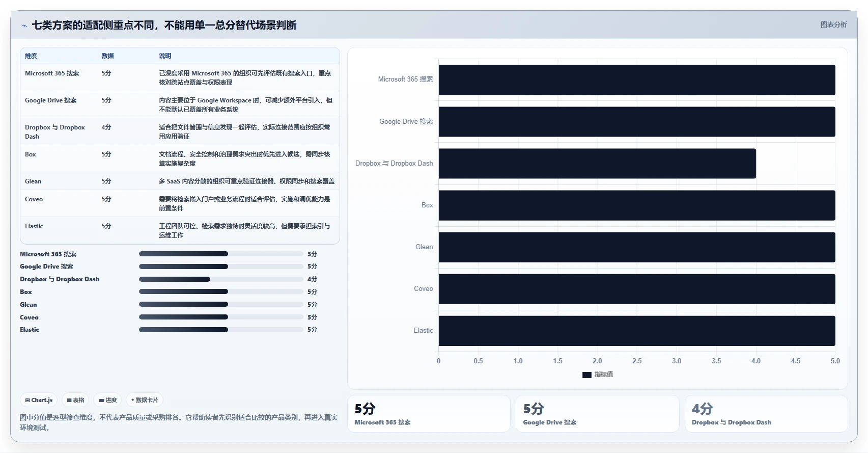
Task: Click the Elastic chart bar
Action: click(637, 331)
